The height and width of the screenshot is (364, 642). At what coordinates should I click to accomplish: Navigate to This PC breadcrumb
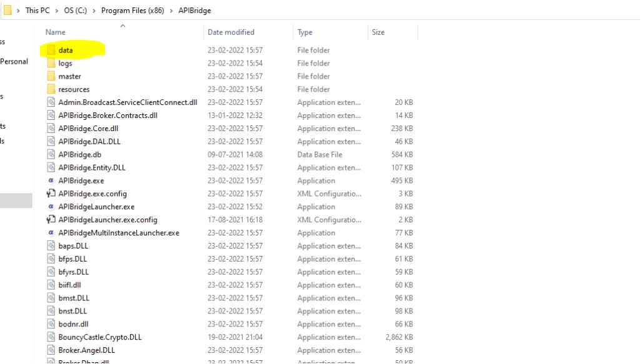(x=38, y=11)
